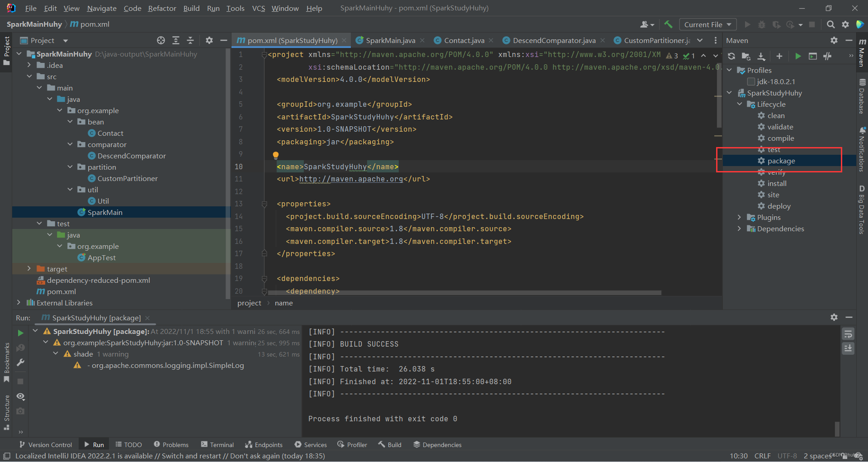
Task: Close SparkStudyHuhy [package] run tab
Action: [147, 318]
